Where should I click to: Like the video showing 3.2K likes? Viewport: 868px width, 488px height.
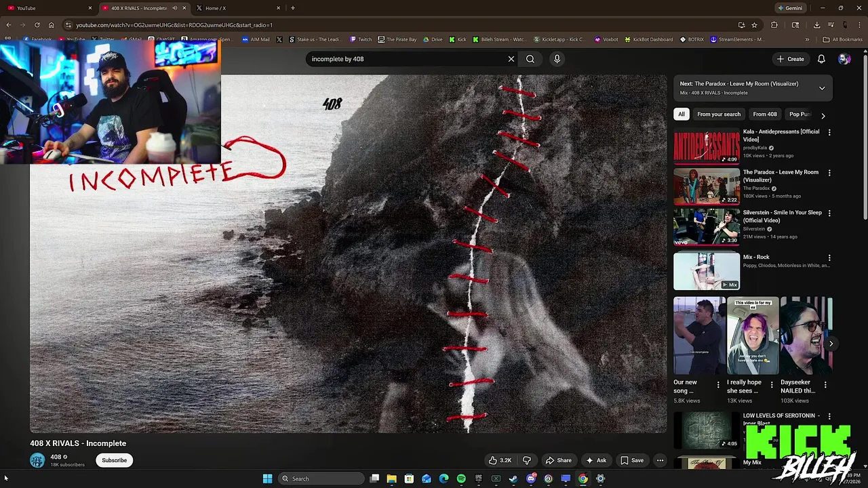point(500,460)
